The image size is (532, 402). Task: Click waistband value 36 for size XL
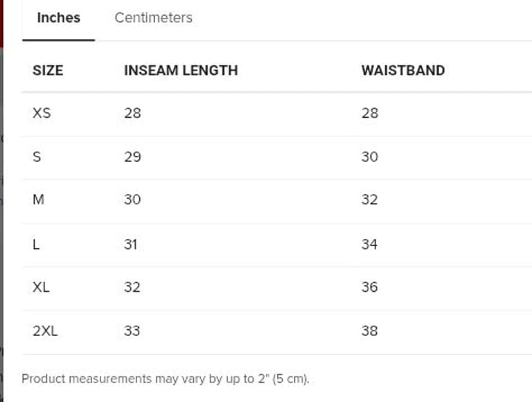(369, 287)
